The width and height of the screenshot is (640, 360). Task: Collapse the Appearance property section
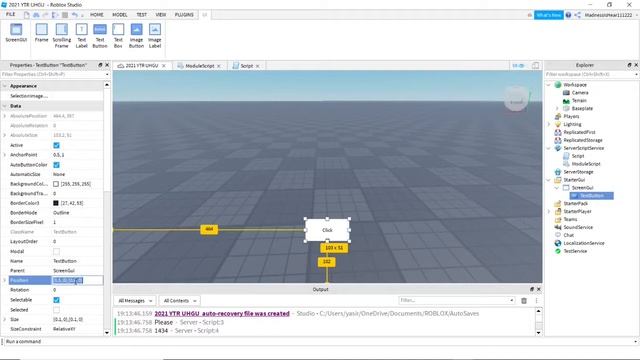pos(4,86)
